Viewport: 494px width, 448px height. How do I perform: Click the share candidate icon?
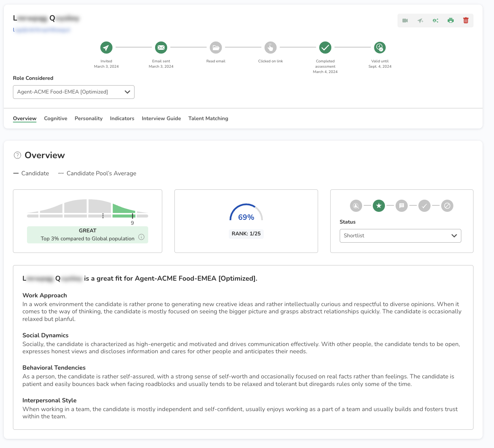pyautogui.click(x=435, y=21)
